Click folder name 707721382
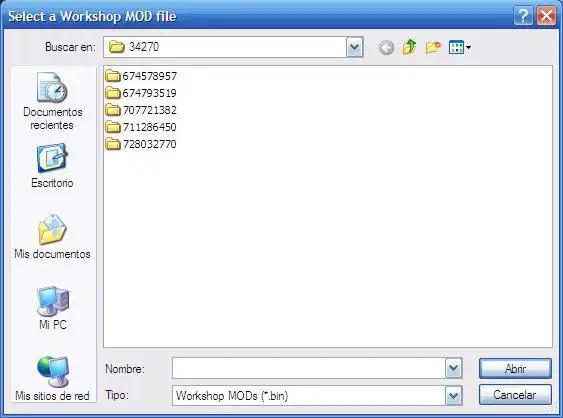 [150, 110]
